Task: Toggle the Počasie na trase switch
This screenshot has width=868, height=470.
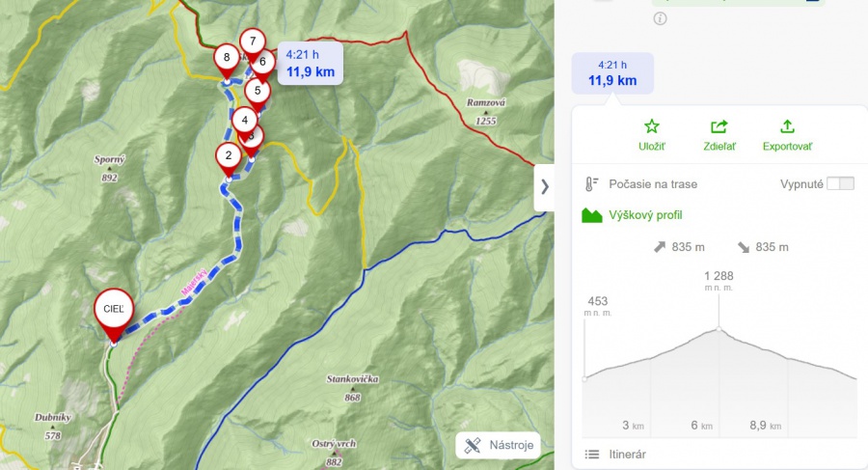Action: click(840, 184)
